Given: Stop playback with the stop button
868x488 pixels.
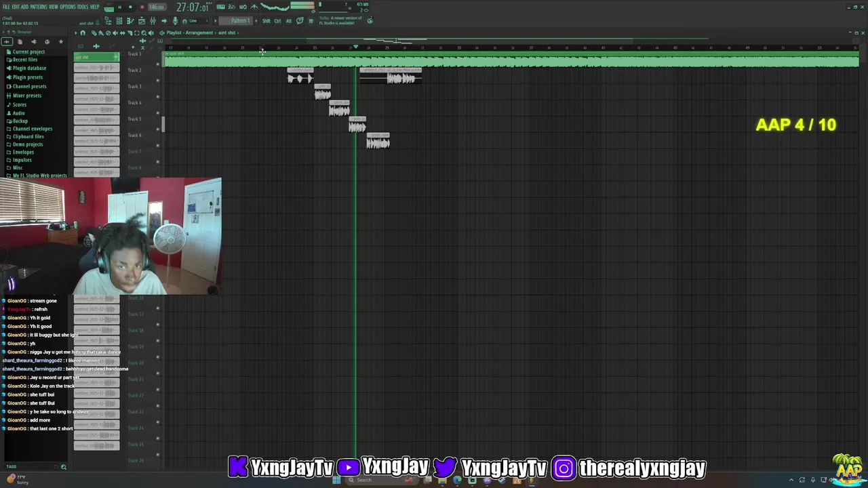Looking at the screenshot, I should (130, 7).
